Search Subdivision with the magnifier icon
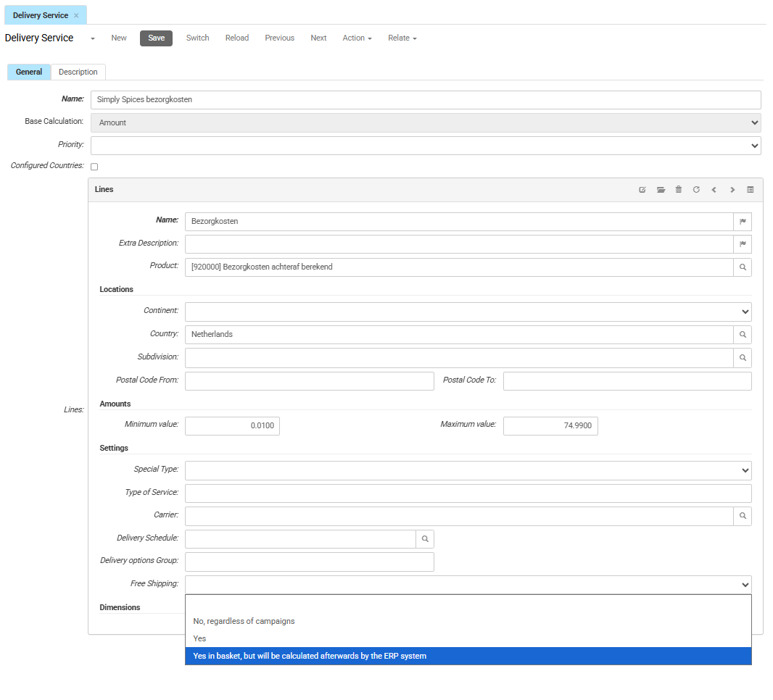Viewport: 773px width, 700px height. [x=743, y=358]
